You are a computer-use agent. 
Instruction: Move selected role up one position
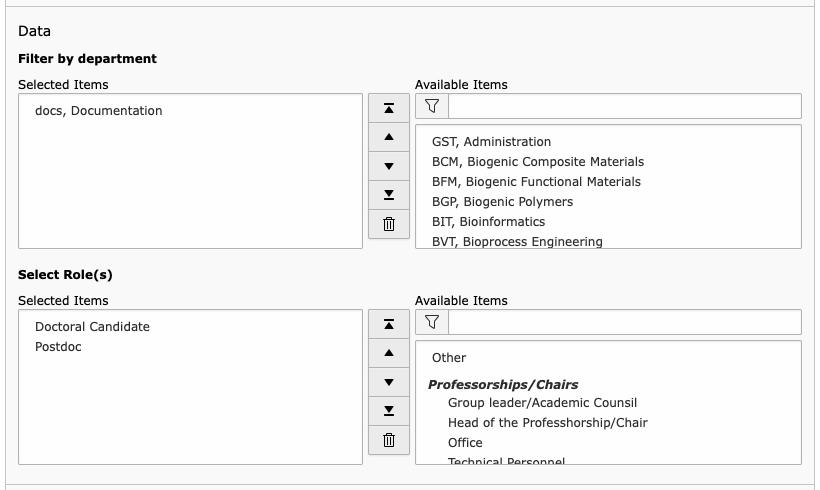tap(389, 353)
